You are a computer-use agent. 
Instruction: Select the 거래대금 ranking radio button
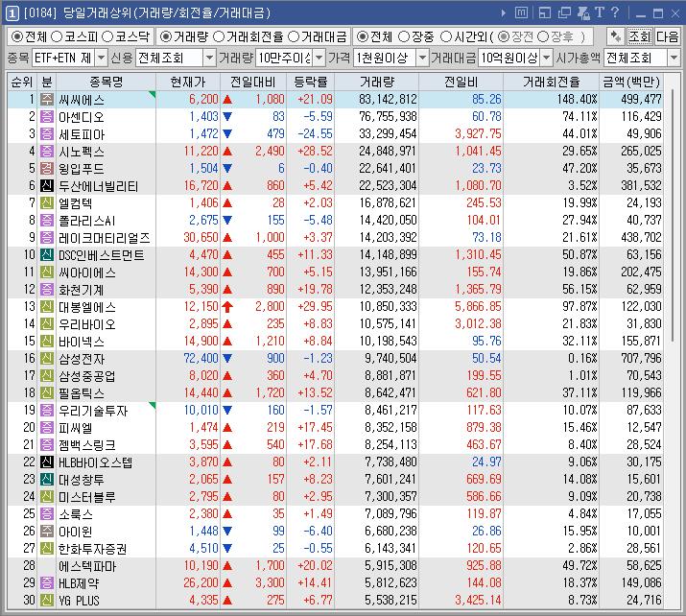[294, 36]
